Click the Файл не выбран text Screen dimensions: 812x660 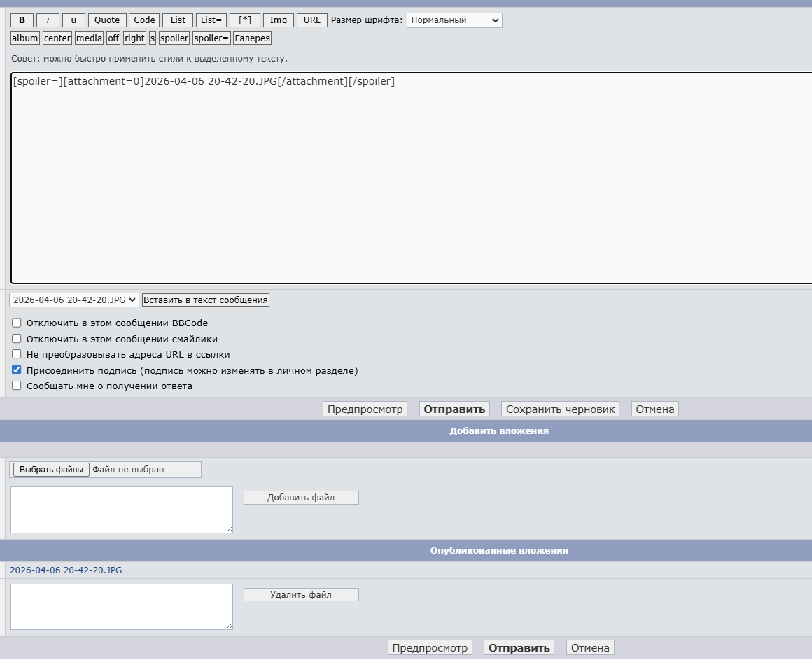[x=128, y=470]
